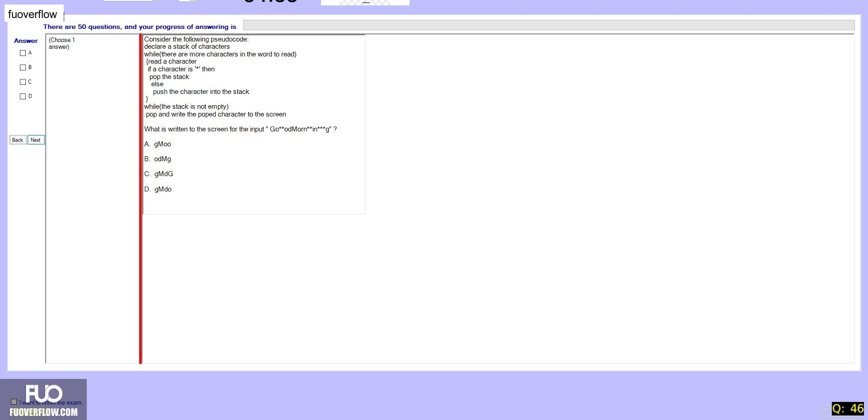Click the 'Q: 46' question counter
The height and width of the screenshot is (420, 868).
848,409
